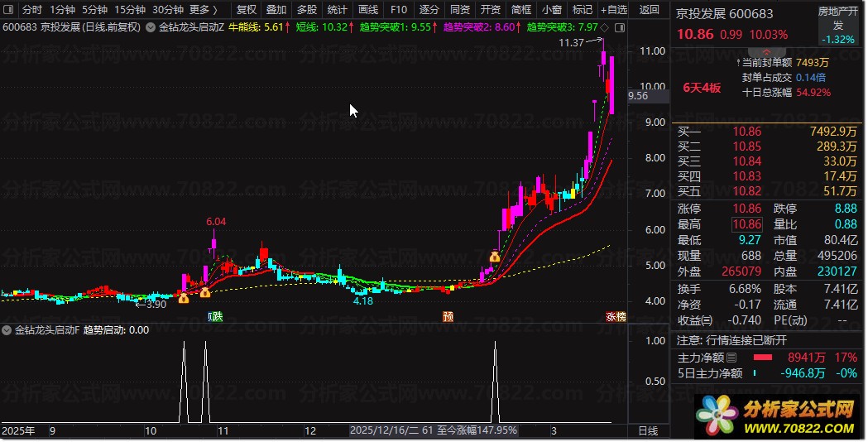Click the 买五 bid row
The width and height of the screenshot is (868, 442).
(x=767, y=191)
